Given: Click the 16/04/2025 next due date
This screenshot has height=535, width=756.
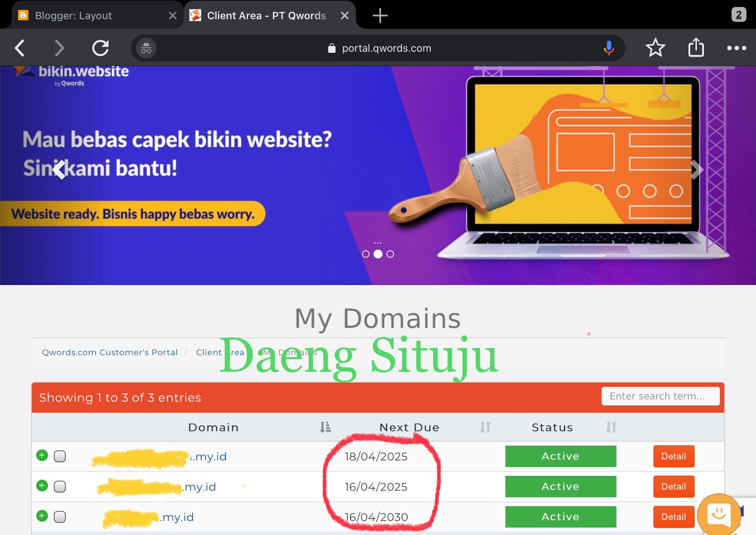Looking at the screenshot, I should 376,487.
